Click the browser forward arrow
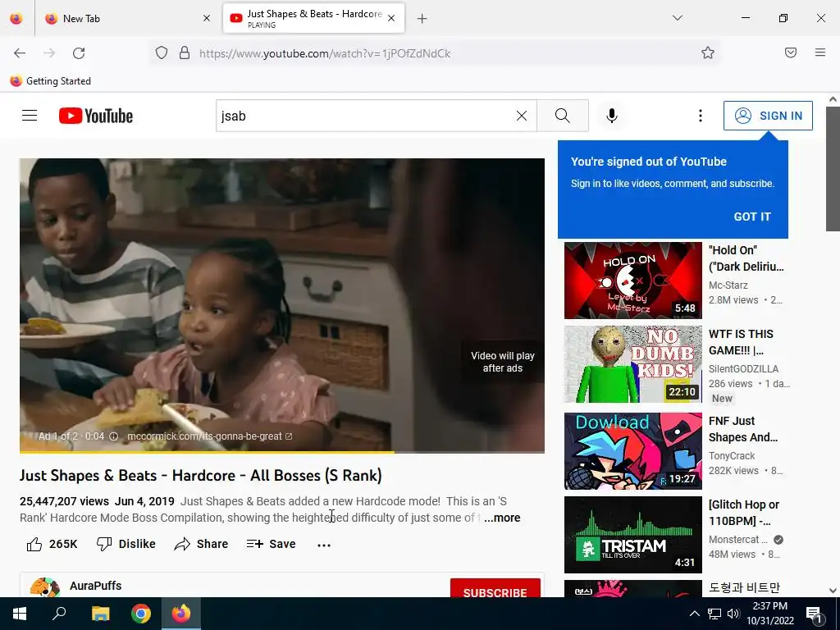 pos(49,53)
